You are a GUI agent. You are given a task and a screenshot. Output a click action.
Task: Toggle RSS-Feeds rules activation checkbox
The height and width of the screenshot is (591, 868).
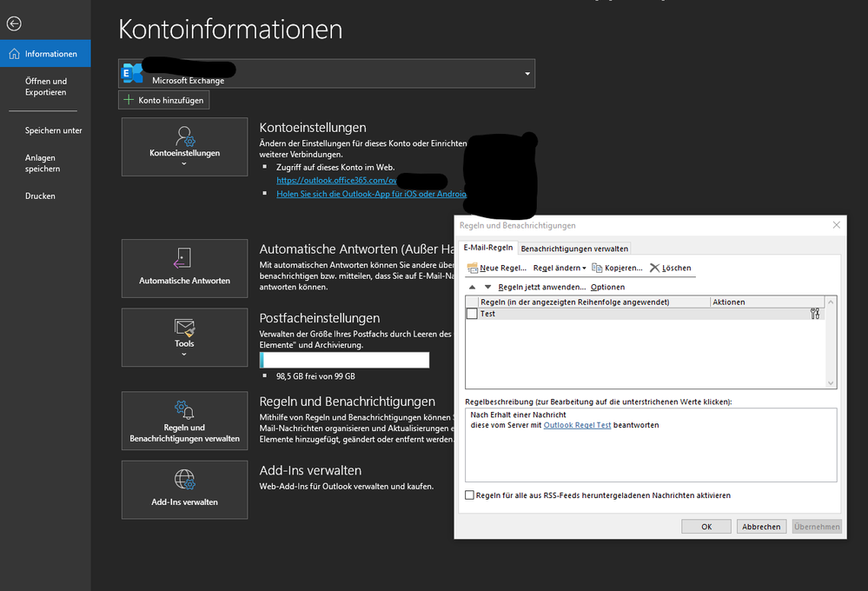point(469,495)
